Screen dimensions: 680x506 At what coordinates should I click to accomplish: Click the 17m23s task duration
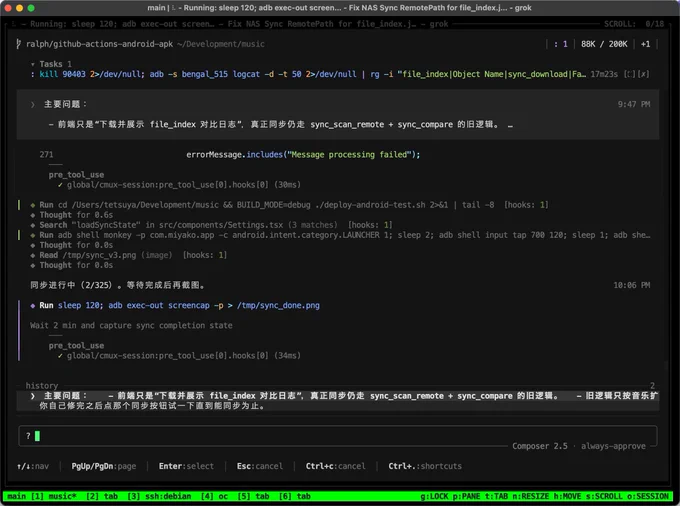pyautogui.click(x=604, y=74)
